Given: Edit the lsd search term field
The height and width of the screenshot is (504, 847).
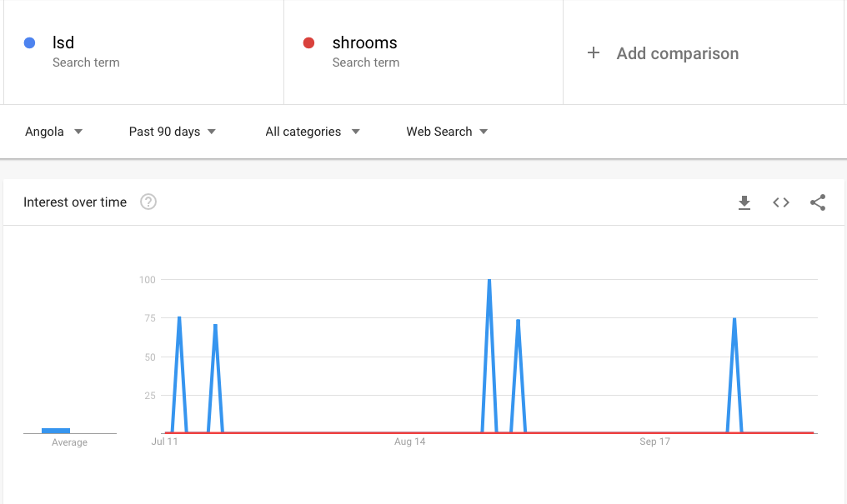Looking at the screenshot, I should point(63,43).
